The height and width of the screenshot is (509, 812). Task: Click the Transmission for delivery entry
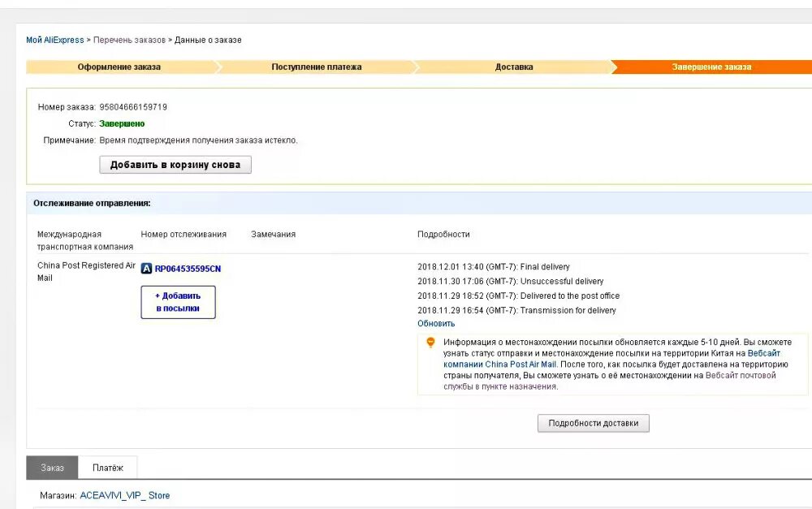point(516,310)
